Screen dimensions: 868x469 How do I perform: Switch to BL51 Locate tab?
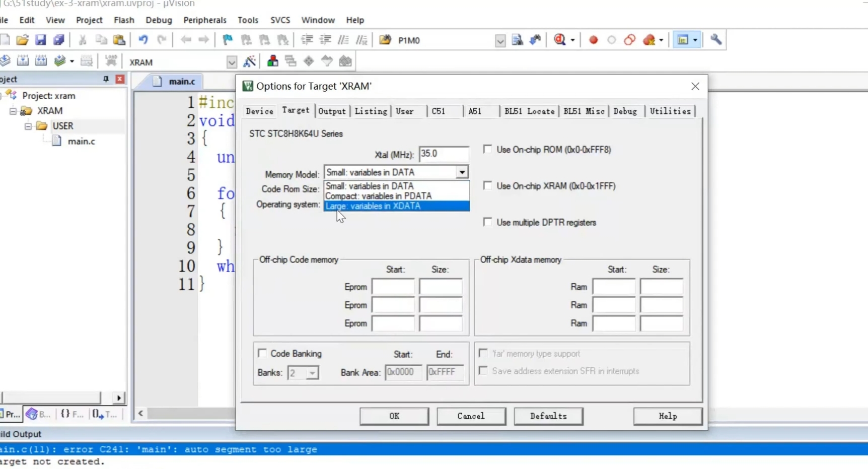pos(529,111)
